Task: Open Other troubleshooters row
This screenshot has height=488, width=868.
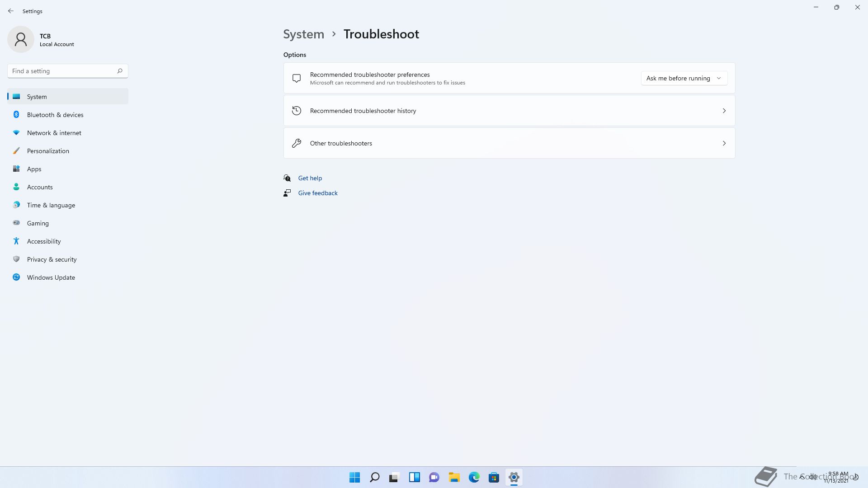Action: (x=509, y=143)
